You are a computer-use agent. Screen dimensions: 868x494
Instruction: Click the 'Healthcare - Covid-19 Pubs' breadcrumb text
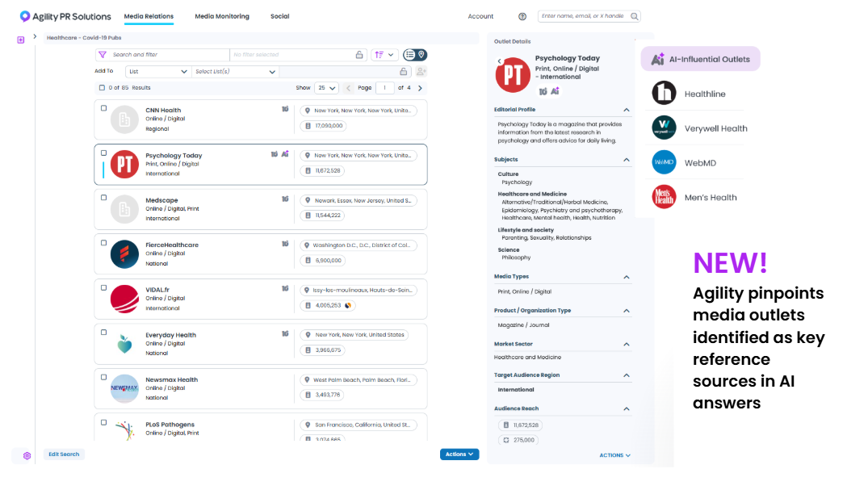84,38
